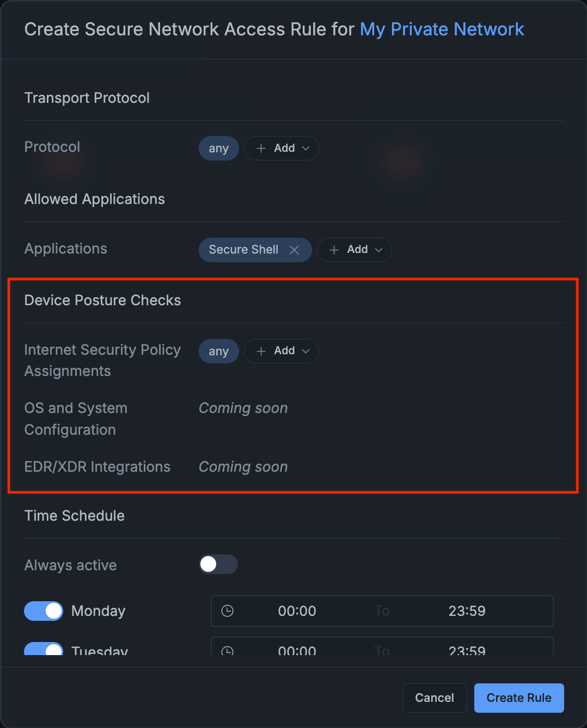Click Monday's 00:00 start time field
The width and height of the screenshot is (587, 728).
click(296, 611)
